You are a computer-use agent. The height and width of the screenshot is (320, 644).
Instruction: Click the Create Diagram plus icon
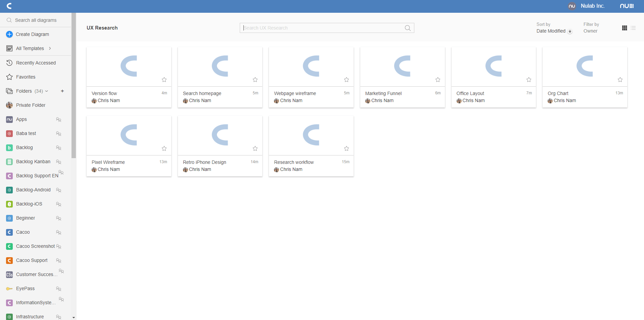point(9,34)
